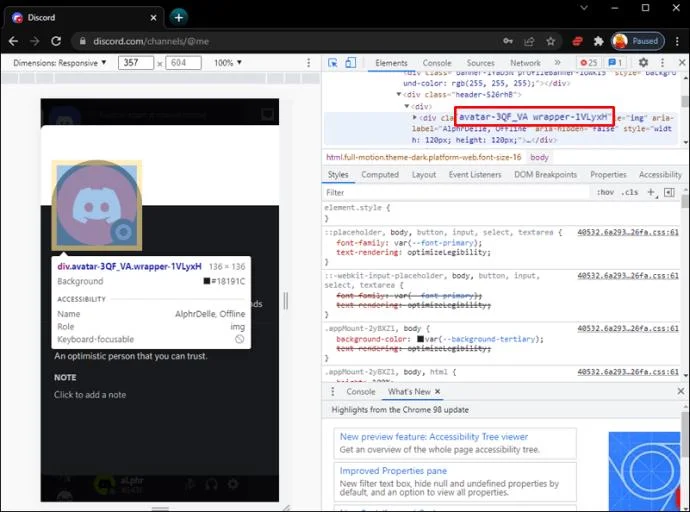Toggle the .cls class editor
Image resolution: width=690 pixels, height=512 pixels.
630,192
